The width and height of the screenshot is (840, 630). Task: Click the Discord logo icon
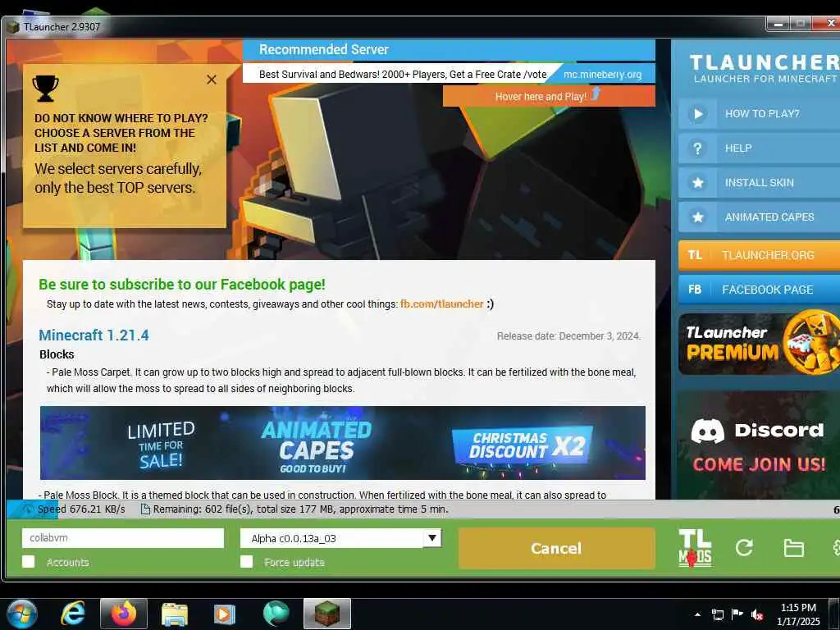[x=707, y=431]
